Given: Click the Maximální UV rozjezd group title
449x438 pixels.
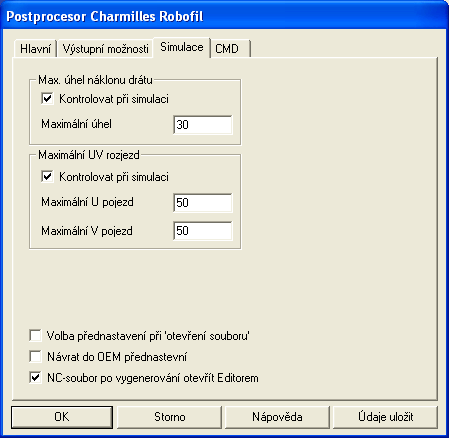Looking at the screenshot, I should 89,155.
